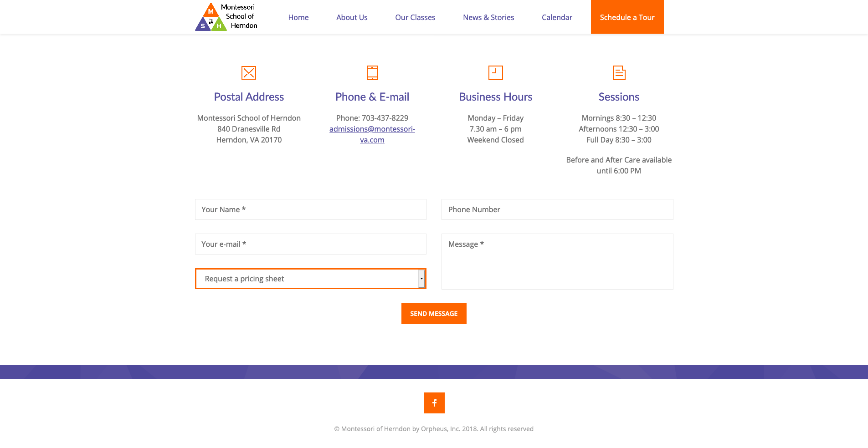Click the Montessori School of Herndon logo
Viewport: 868px width, 448px height.
[226, 17]
